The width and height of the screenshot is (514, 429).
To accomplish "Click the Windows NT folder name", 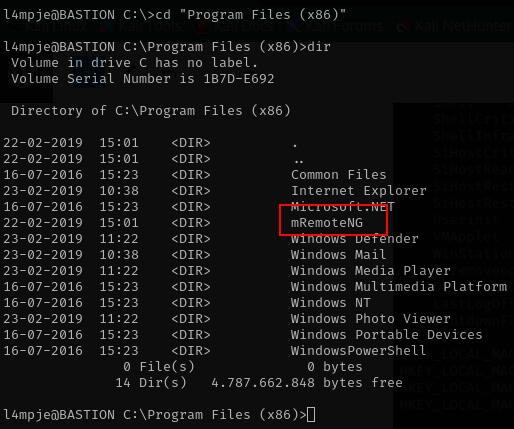I will tap(331, 302).
